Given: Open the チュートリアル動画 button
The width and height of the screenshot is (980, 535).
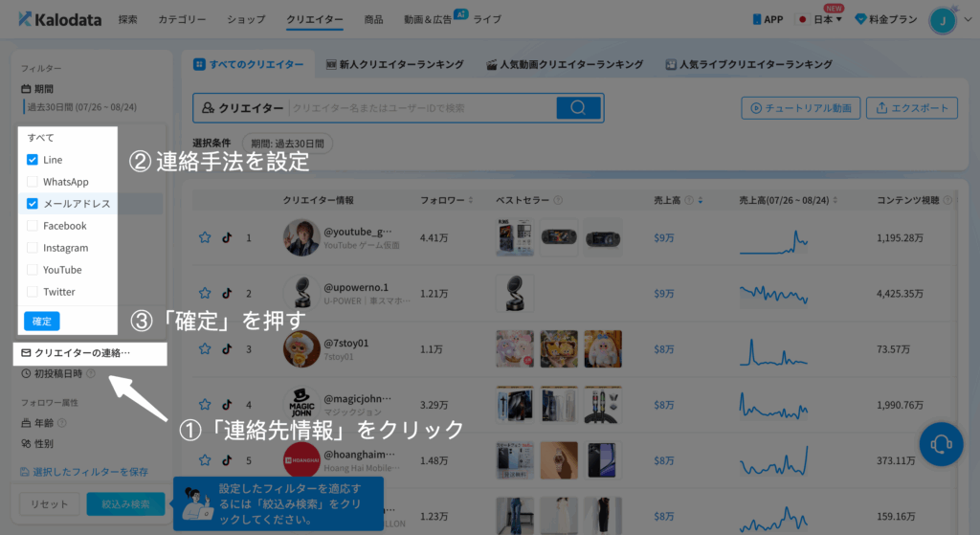Looking at the screenshot, I should 801,108.
